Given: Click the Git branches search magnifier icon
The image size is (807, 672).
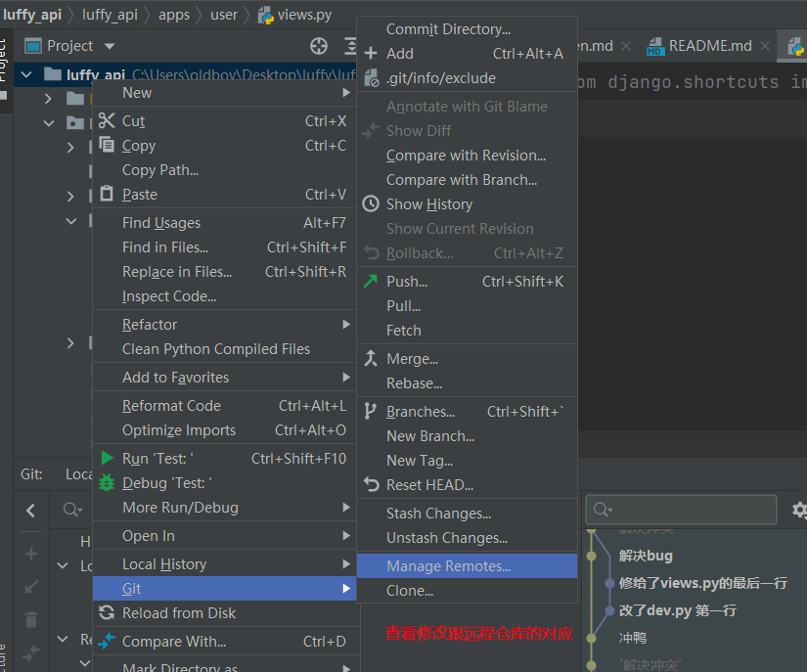Looking at the screenshot, I should click(x=71, y=510).
